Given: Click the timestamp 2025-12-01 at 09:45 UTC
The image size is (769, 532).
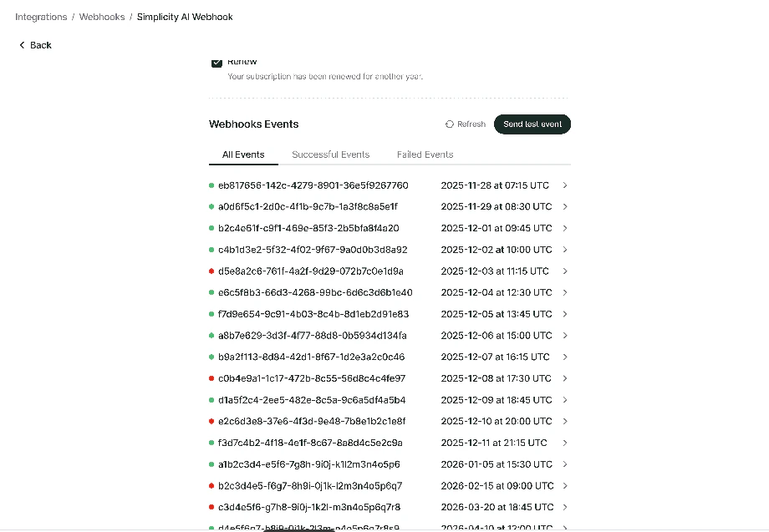Looking at the screenshot, I should 498,228.
